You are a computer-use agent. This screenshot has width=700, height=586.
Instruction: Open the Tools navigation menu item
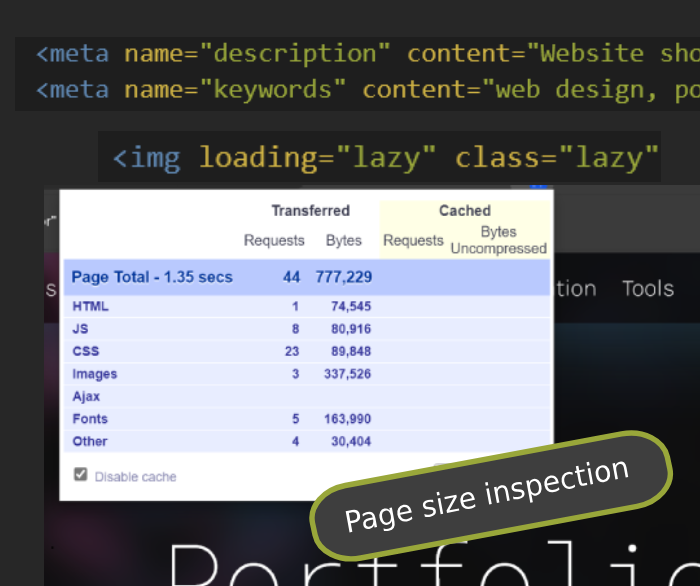click(x=647, y=289)
